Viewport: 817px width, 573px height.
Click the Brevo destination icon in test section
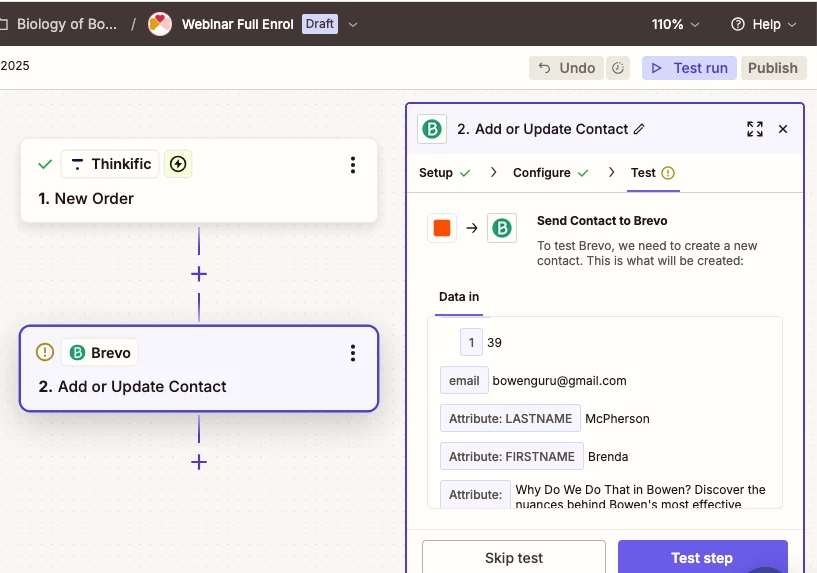click(x=502, y=228)
